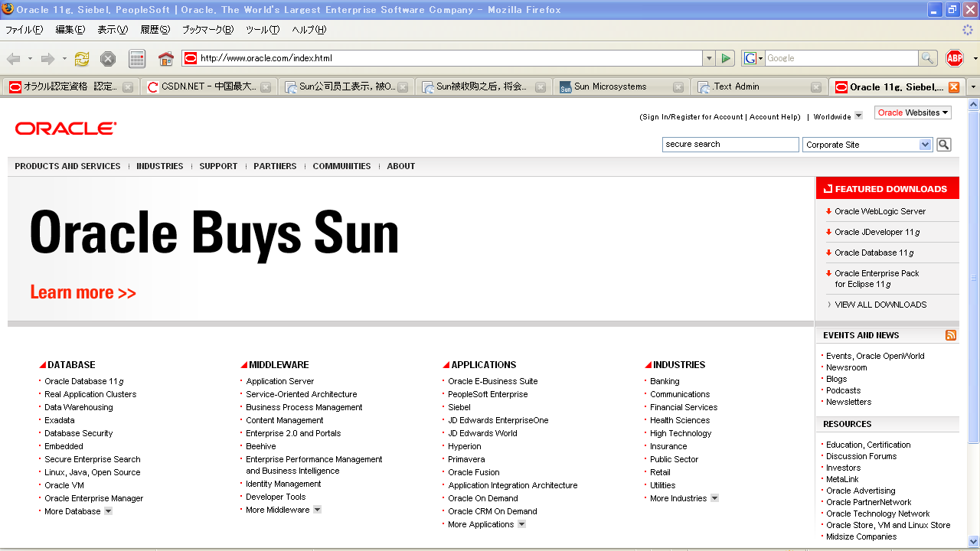The width and height of the screenshot is (980, 551).
Task: Open the Google search engine selector dropdown
Action: 753,58
